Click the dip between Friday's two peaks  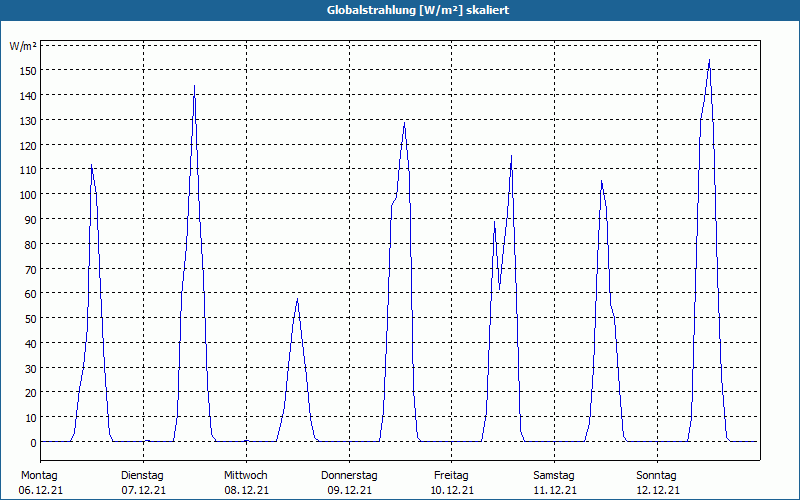[x=499, y=290]
